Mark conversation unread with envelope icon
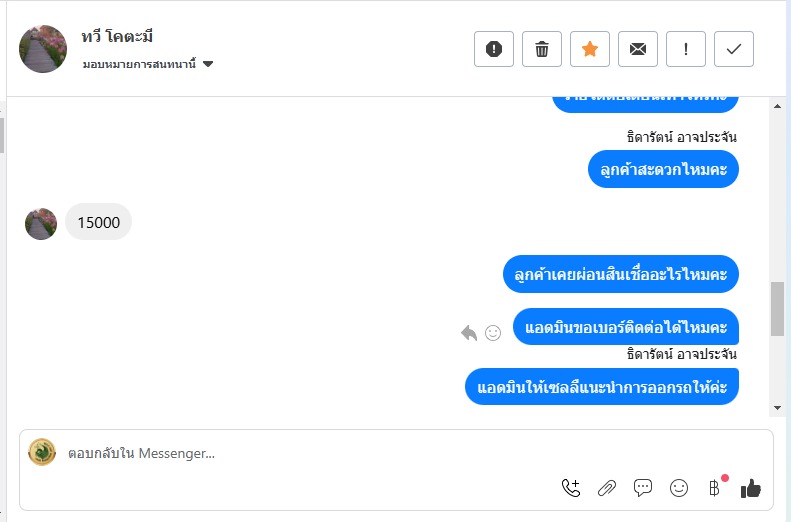791x522 pixels. tap(638, 49)
